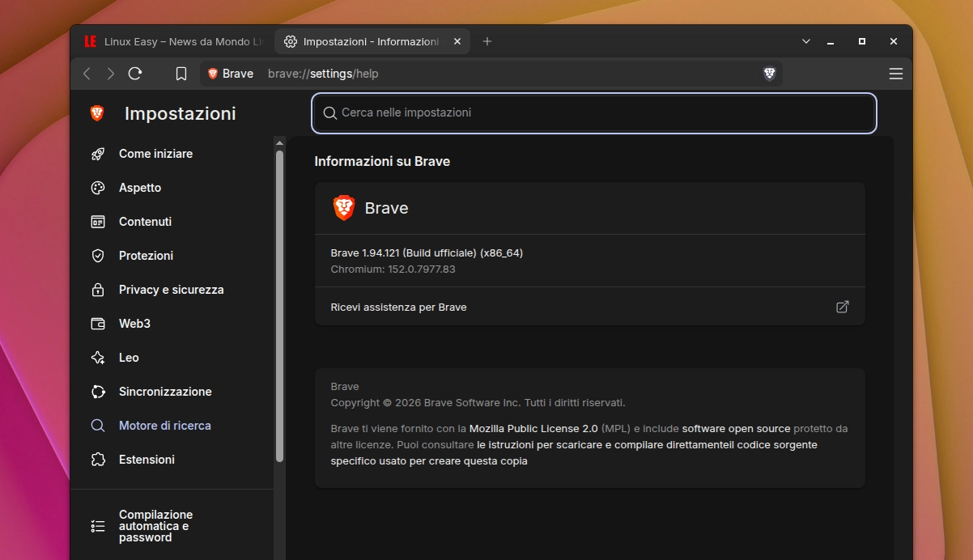This screenshot has width=973, height=560.
Task: Click the star icon beside Leo
Action: pos(98,358)
